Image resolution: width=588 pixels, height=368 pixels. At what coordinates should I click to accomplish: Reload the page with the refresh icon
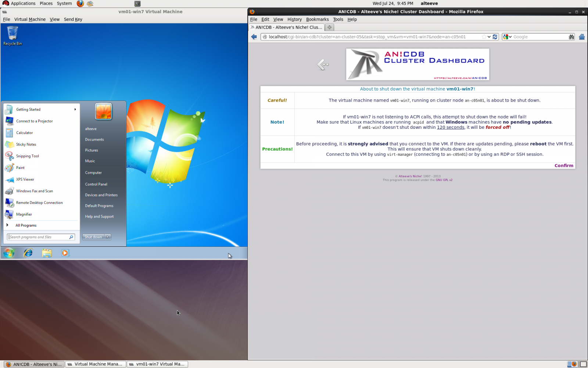[495, 37]
